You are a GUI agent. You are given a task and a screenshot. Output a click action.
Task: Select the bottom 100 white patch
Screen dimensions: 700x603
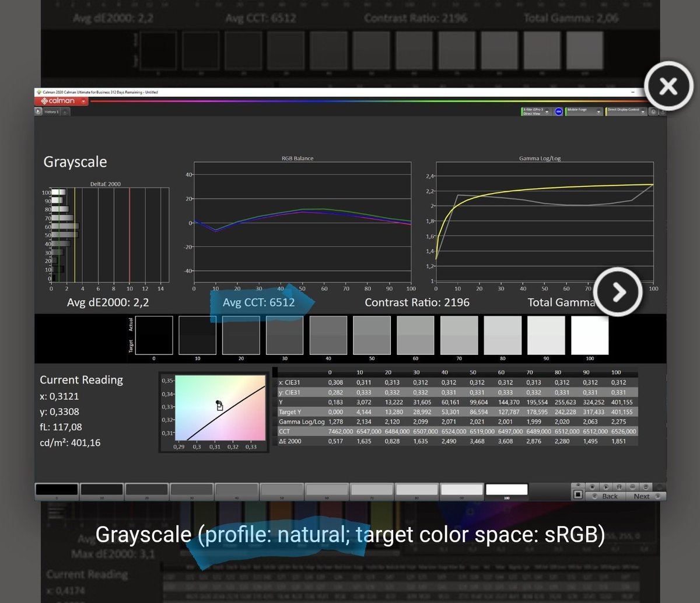tap(507, 492)
